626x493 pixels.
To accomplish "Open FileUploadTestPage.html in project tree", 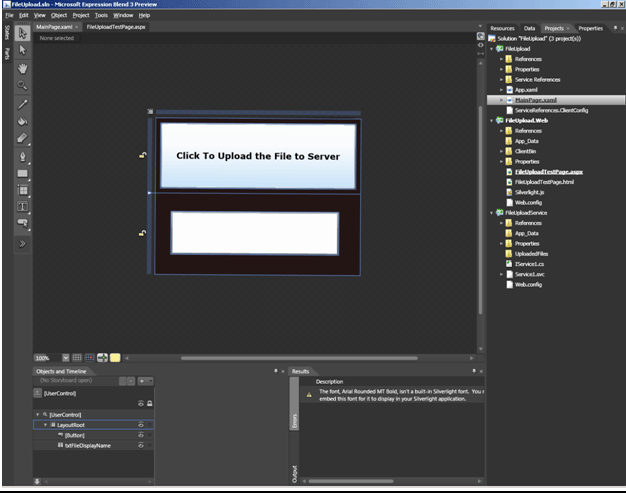I will [545, 182].
